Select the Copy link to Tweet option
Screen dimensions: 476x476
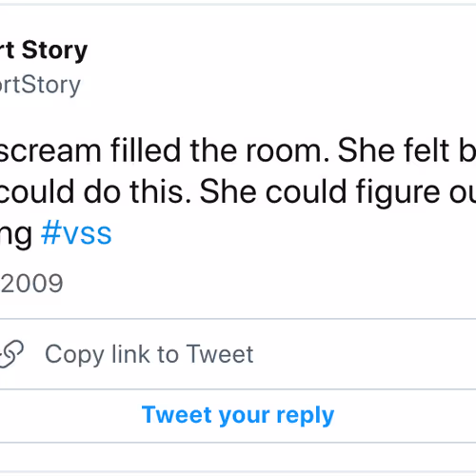pos(238,354)
